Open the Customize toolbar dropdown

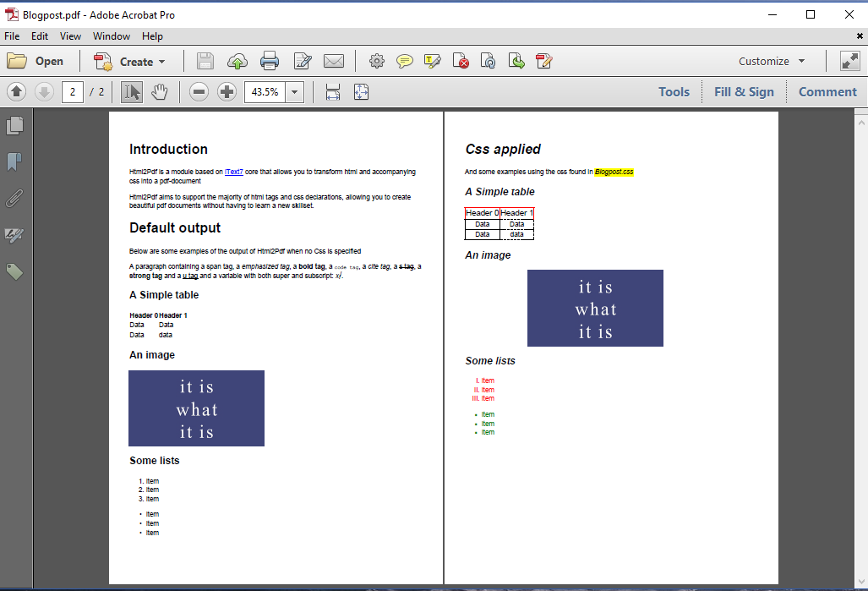click(772, 61)
